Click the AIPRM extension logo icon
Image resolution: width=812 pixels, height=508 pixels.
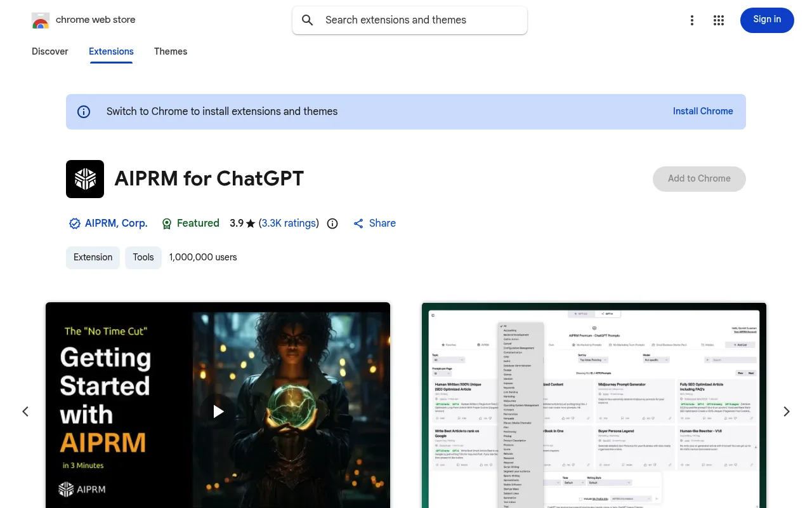pos(85,179)
